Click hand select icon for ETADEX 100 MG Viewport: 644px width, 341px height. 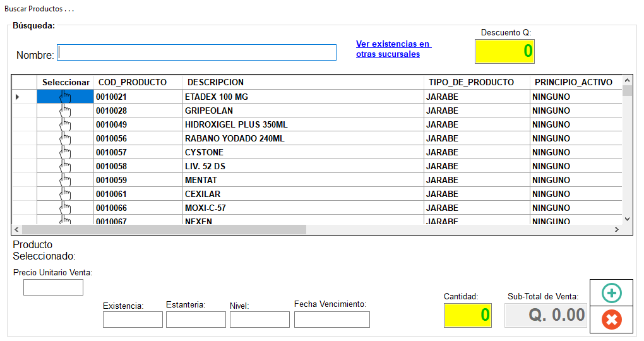point(66,97)
